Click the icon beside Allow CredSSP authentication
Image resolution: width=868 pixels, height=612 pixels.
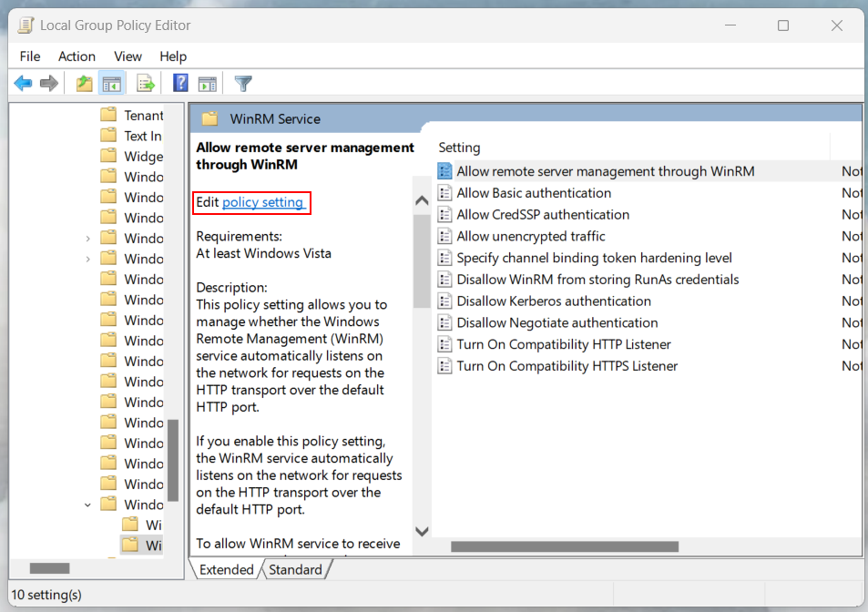444,215
